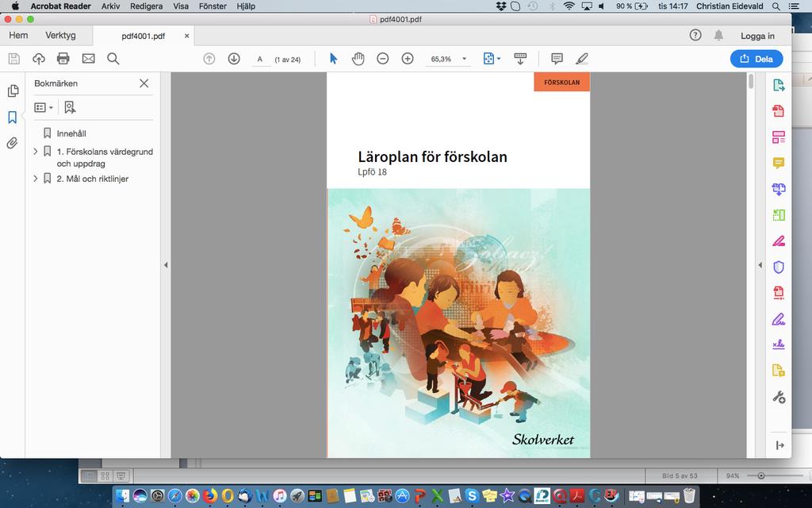Open the Edit PDF tool
Screen dimensions: 812x508
coord(779,137)
